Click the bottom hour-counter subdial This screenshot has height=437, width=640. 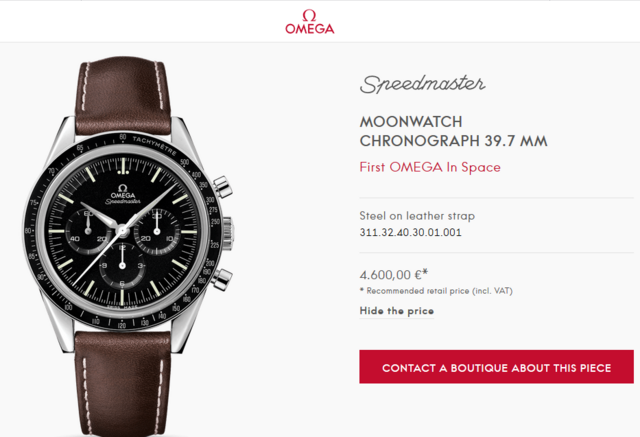tap(122, 266)
